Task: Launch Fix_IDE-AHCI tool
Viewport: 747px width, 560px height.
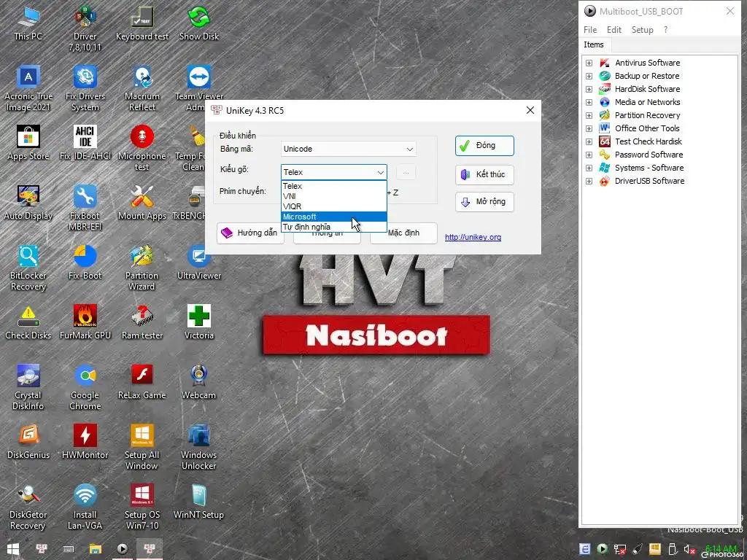Action: (85, 143)
